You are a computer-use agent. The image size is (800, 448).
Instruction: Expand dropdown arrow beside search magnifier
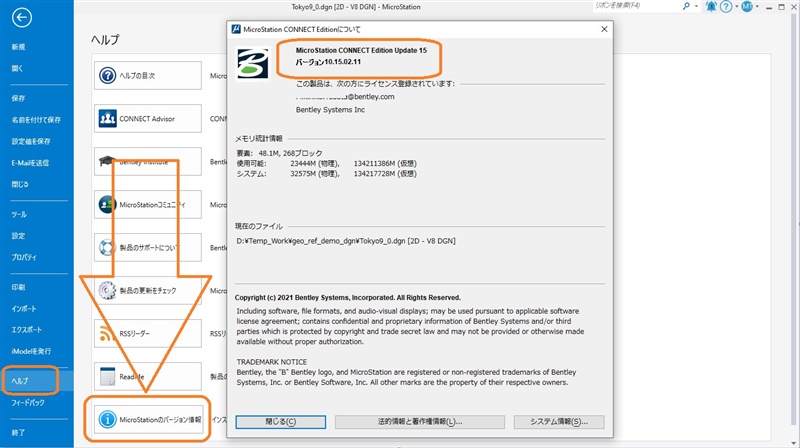point(696,6)
